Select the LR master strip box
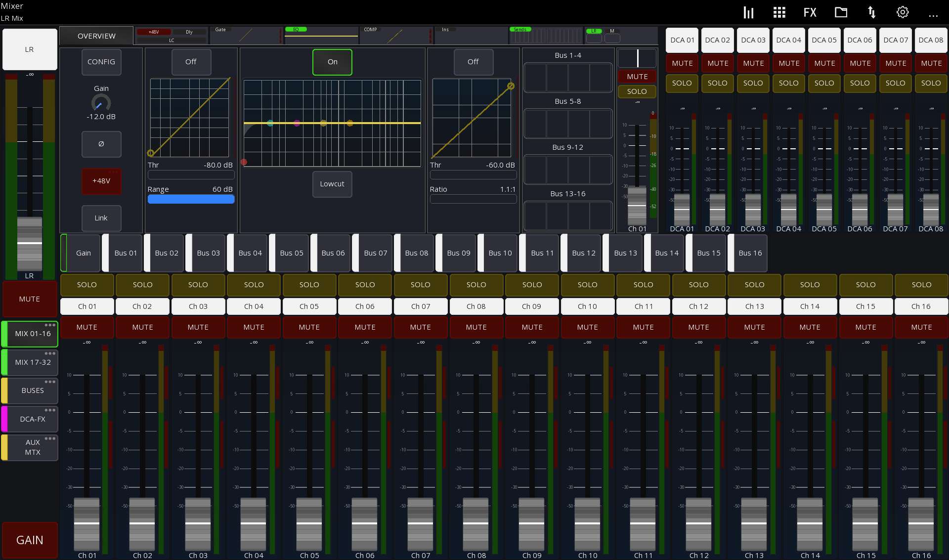949x560 pixels. [x=30, y=49]
